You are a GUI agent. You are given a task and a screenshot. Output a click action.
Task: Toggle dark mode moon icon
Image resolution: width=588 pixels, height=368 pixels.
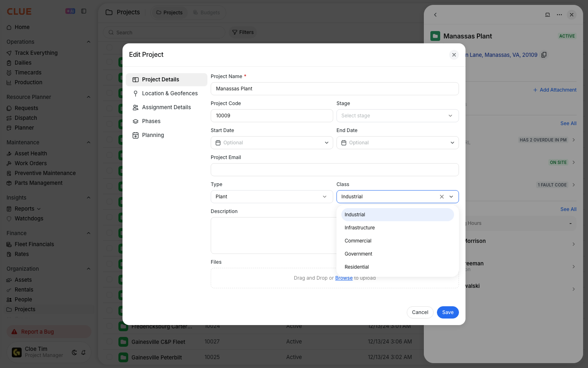[74, 352]
